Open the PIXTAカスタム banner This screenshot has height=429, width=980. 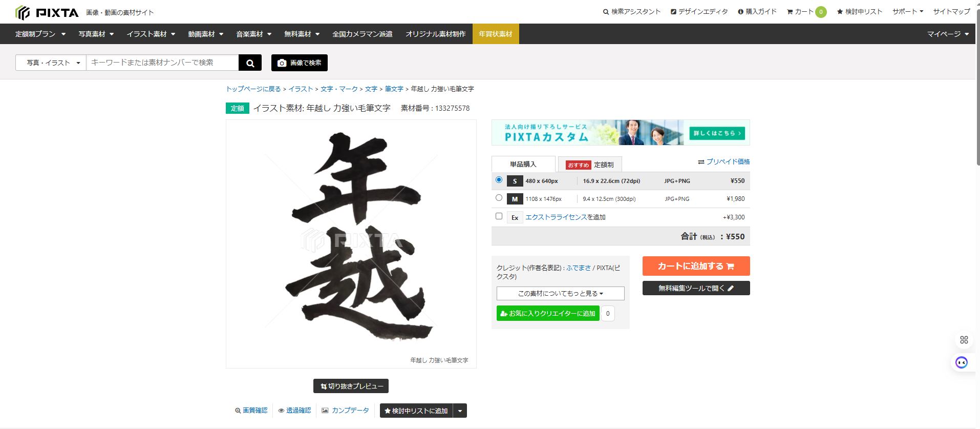(x=621, y=133)
